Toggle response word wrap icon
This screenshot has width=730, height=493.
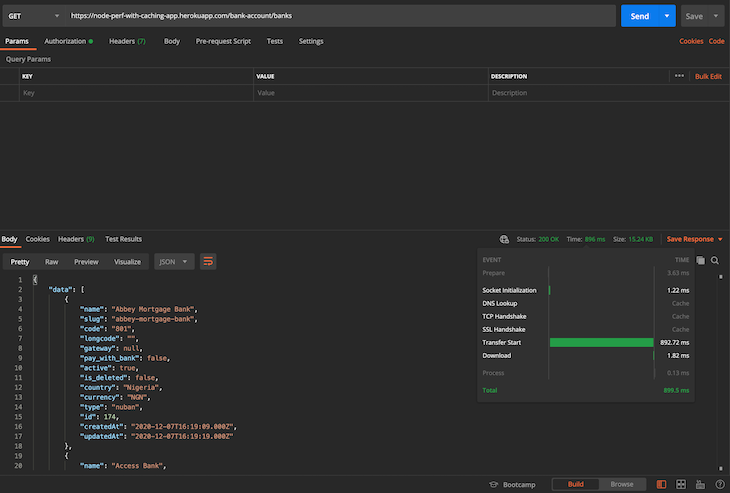208,262
